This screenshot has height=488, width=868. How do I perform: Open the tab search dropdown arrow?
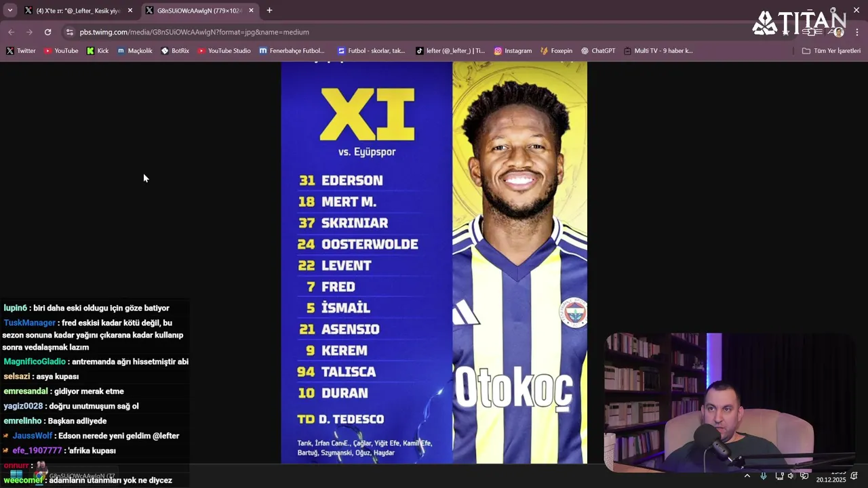point(9,10)
